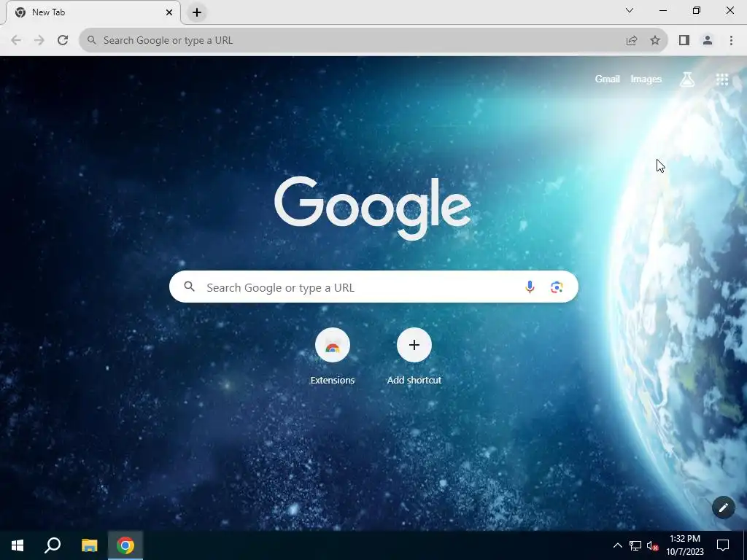Screen dimensions: 747x560
Task: Open the network status tray icon
Action: pyautogui.click(x=635, y=545)
